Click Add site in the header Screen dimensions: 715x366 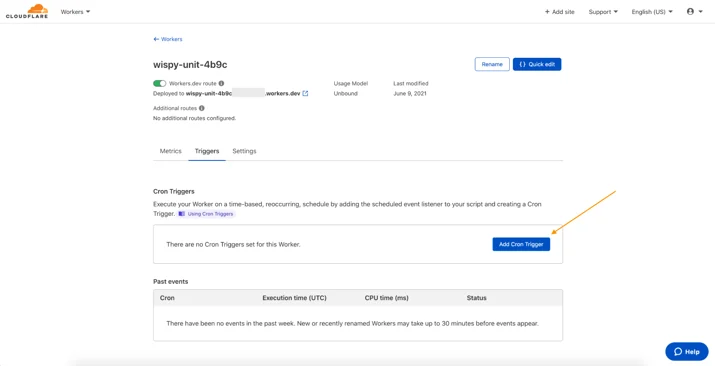pos(560,12)
